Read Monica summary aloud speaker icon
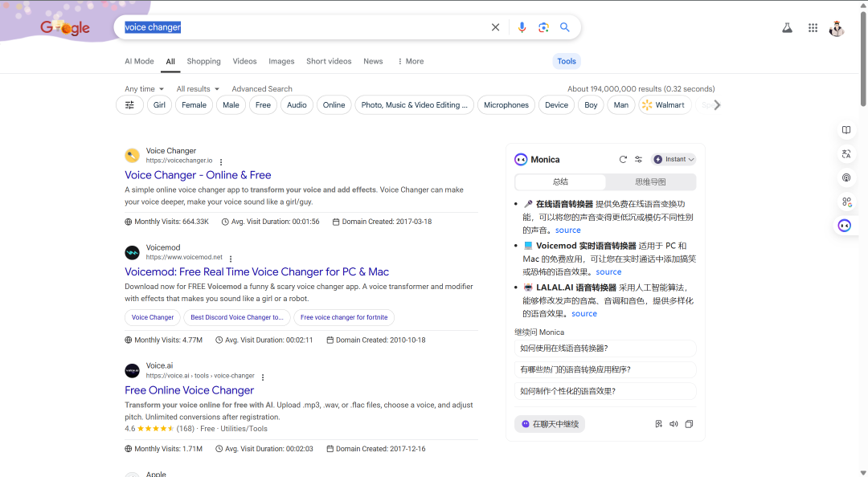The height and width of the screenshot is (477, 868). point(674,424)
